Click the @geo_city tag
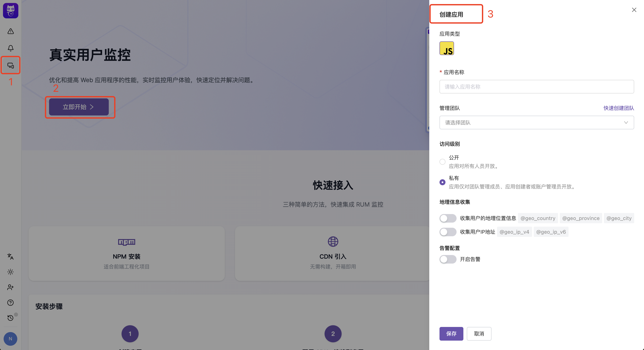The height and width of the screenshot is (350, 644). tap(619, 218)
